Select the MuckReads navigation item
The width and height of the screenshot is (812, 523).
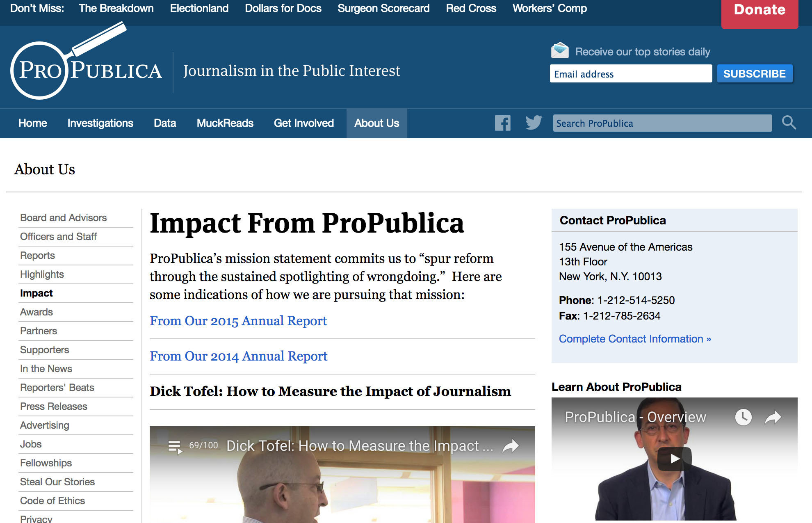tap(225, 123)
